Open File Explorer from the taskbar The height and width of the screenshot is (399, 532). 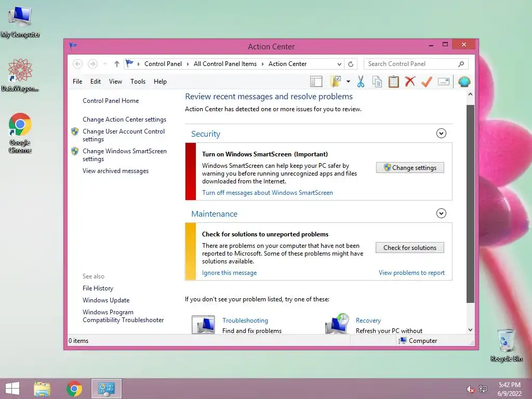[x=42, y=389]
